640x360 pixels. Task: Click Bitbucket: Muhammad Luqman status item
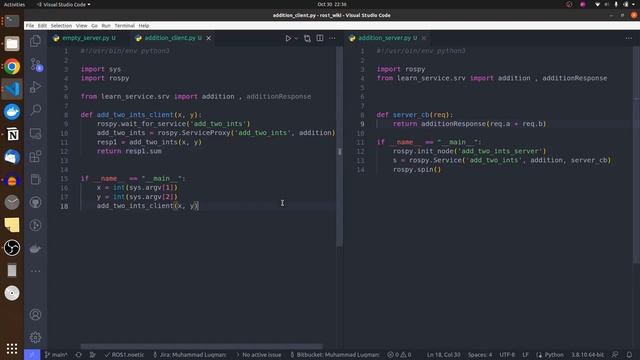click(x=335, y=355)
